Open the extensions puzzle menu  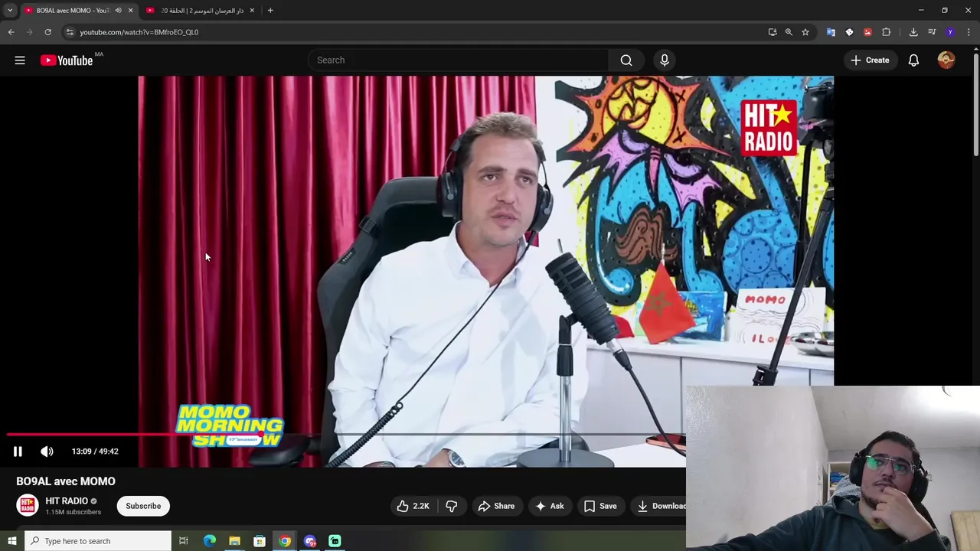coord(887,32)
